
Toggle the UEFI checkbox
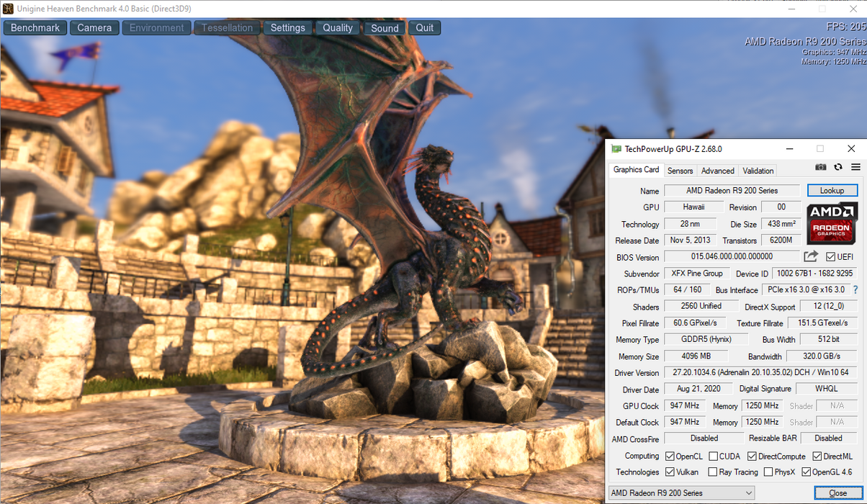click(x=830, y=257)
